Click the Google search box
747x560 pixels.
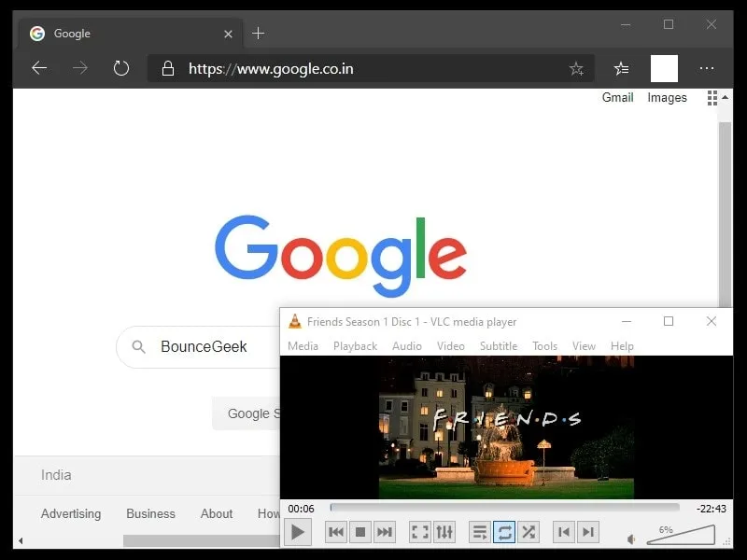point(198,346)
